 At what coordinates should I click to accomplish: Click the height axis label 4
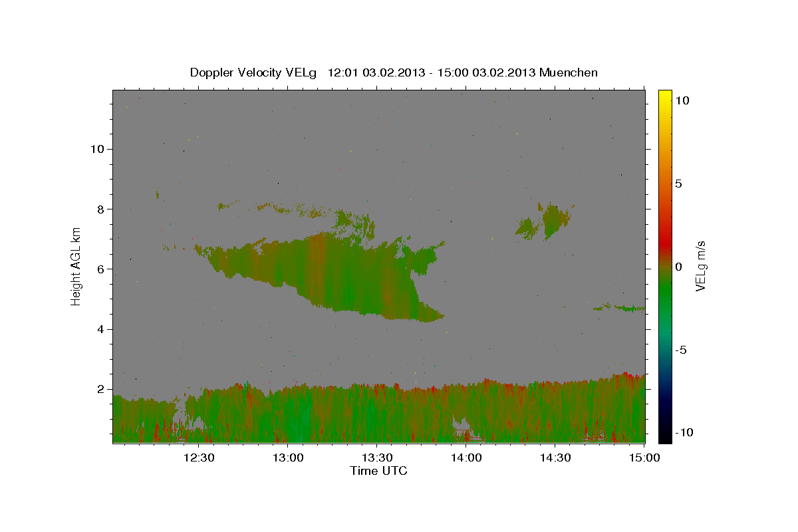(x=100, y=329)
